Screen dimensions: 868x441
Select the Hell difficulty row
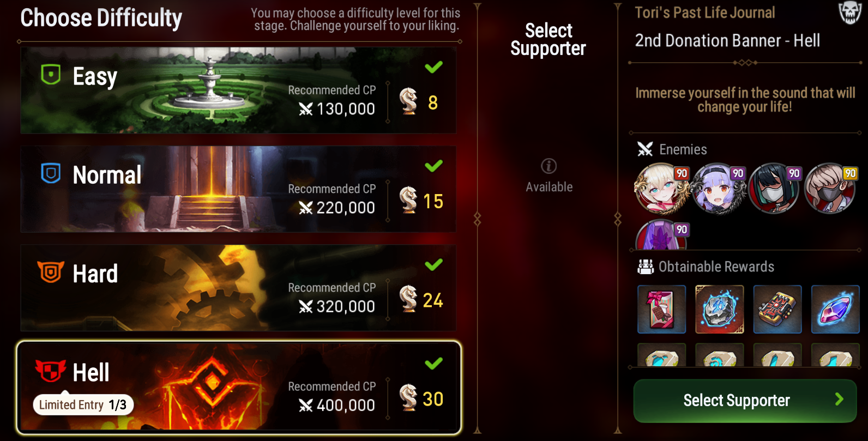click(239, 388)
